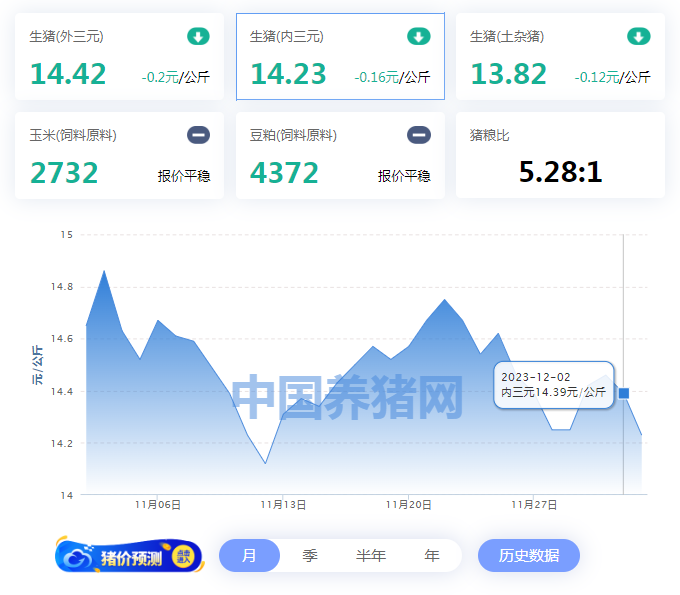Open the 历史数据 button
The image size is (680, 595).
(528, 556)
